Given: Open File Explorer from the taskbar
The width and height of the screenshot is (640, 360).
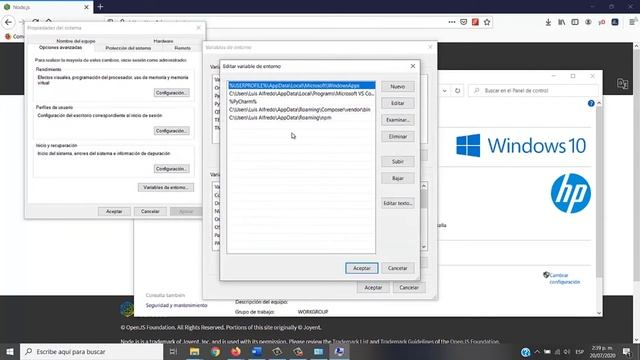Looking at the screenshot, I should [x=194, y=351].
